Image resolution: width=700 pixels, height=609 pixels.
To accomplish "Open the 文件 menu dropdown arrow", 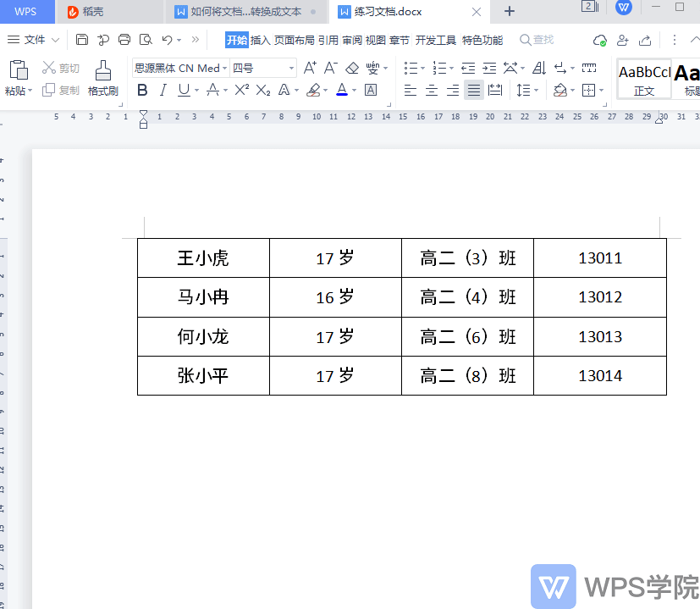I will point(55,40).
